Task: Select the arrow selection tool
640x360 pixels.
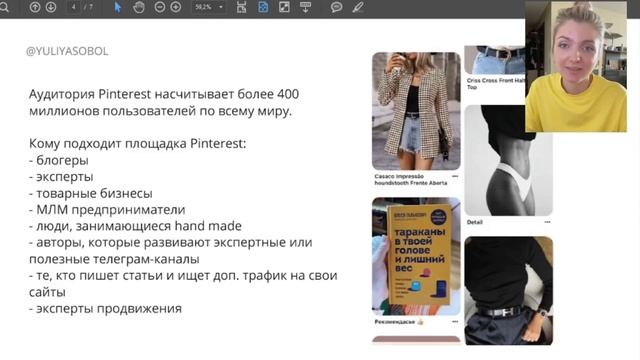Action: click(118, 7)
